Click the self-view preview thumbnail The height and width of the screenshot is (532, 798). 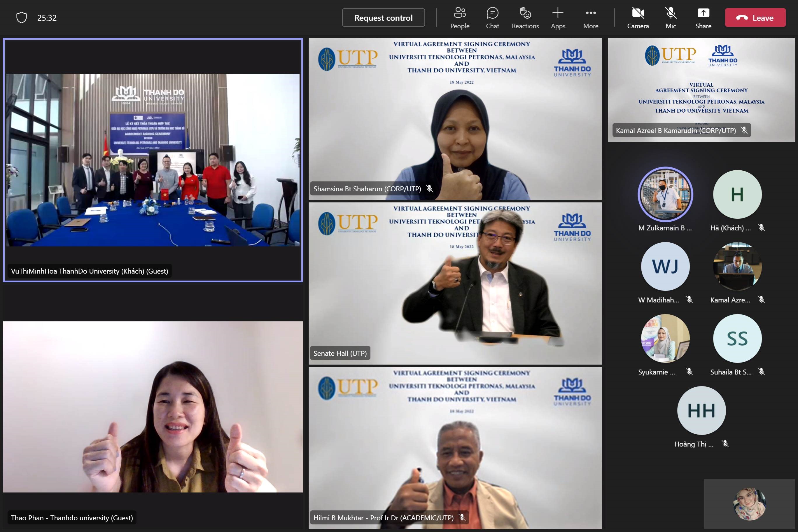pos(750,504)
